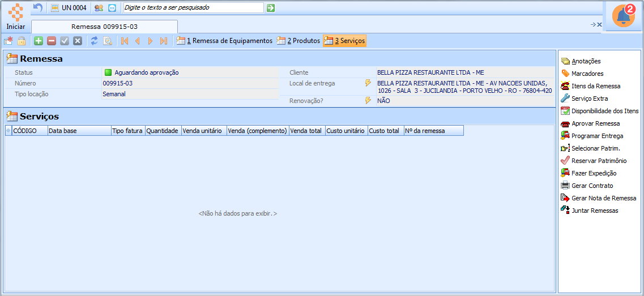Image resolution: width=644 pixels, height=296 pixels.
Task: Open Serviço Extra
Action: click(x=585, y=98)
